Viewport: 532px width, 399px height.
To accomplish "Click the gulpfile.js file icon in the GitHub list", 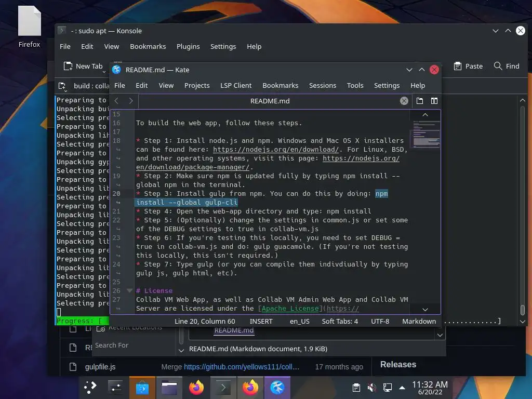I will click(73, 367).
